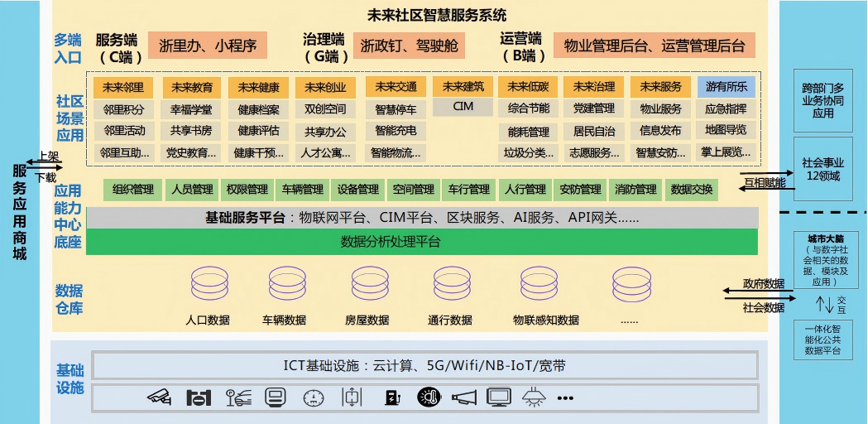This screenshot has width=868, height=424.
Task: Click the green 设备管理 box
Action: (357, 190)
